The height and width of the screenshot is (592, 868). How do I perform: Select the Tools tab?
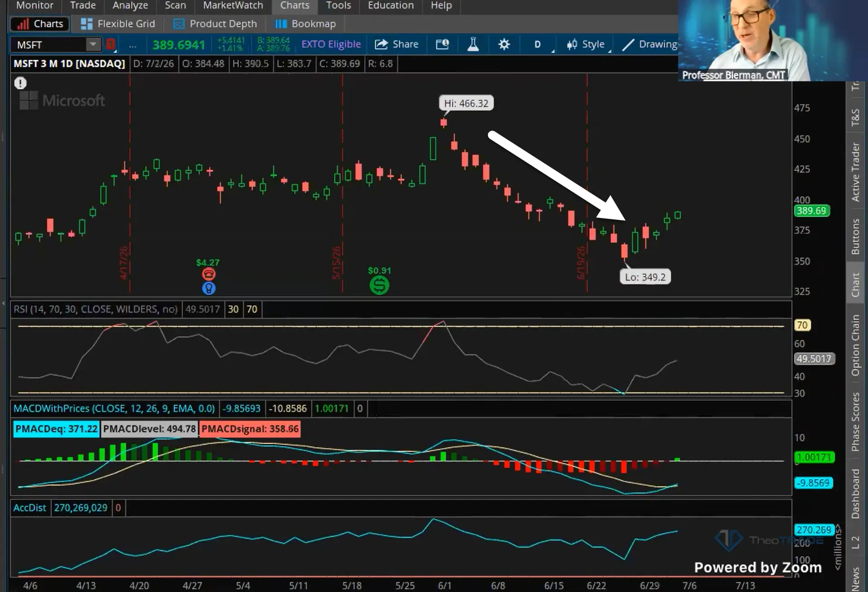[339, 5]
